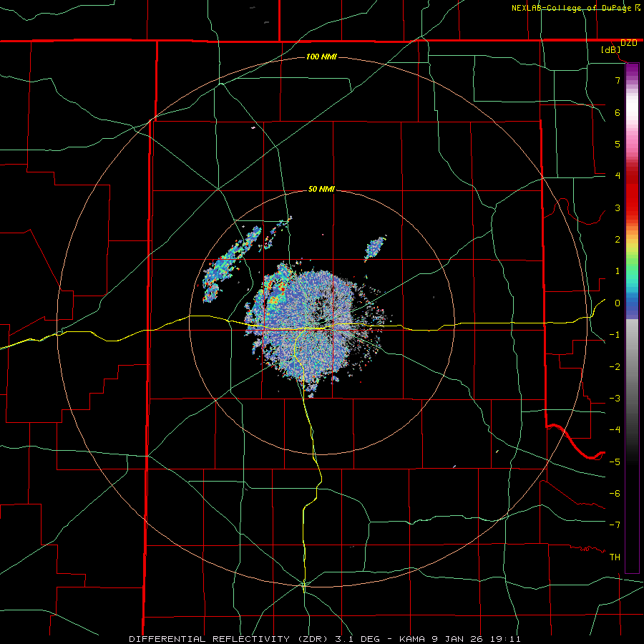The image size is (644, 644).
Task: Click the -1 value on color scale
Action: point(615,335)
